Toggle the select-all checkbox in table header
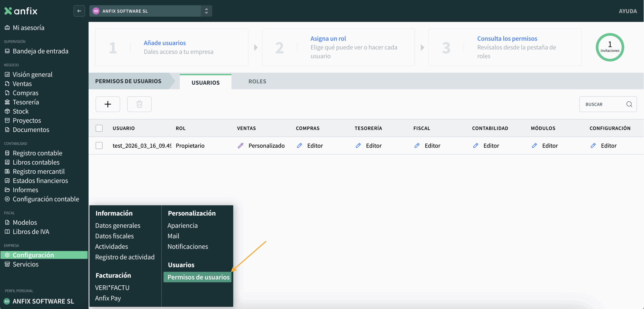The width and height of the screenshot is (644, 309). 99,128
